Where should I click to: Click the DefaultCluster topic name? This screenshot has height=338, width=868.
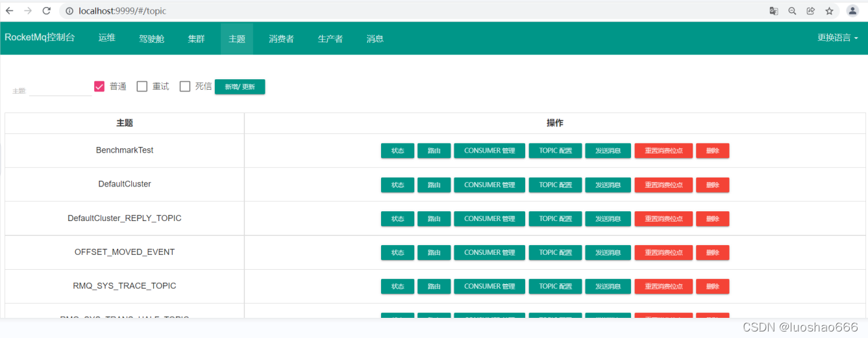125,184
